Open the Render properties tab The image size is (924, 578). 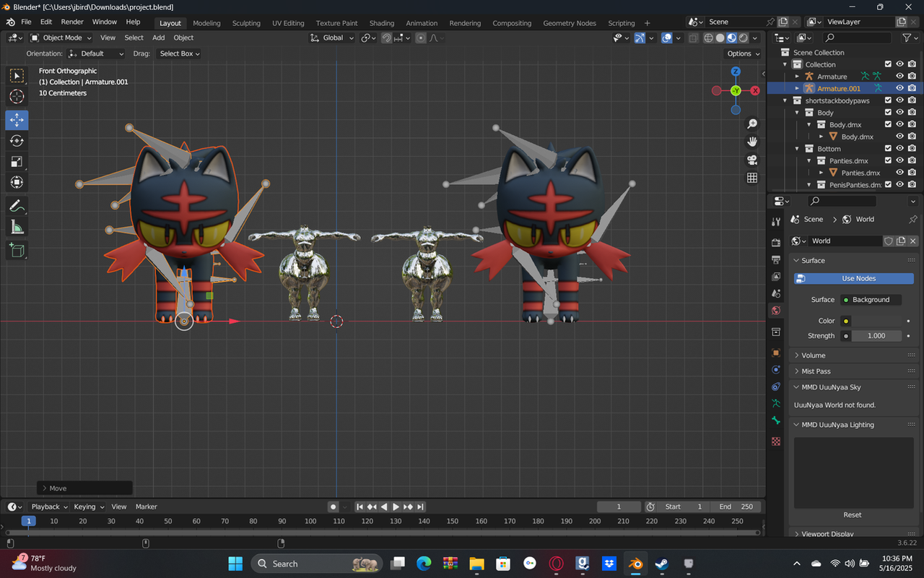pyautogui.click(x=776, y=242)
